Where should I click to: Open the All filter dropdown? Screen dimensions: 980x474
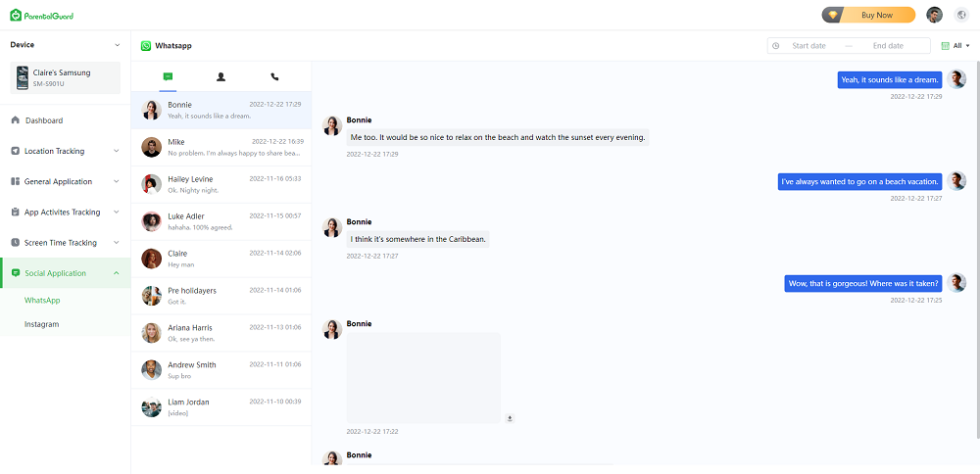point(955,46)
